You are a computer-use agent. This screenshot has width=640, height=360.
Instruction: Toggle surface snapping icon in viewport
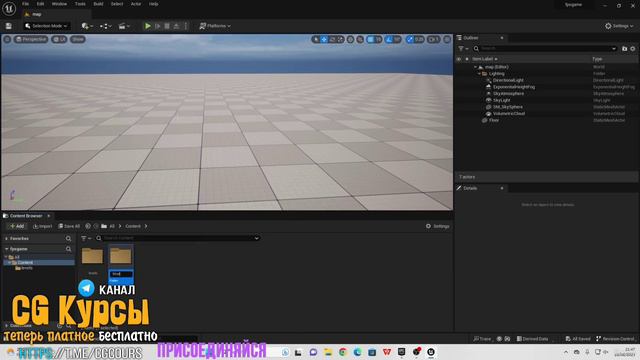[x=360, y=39]
